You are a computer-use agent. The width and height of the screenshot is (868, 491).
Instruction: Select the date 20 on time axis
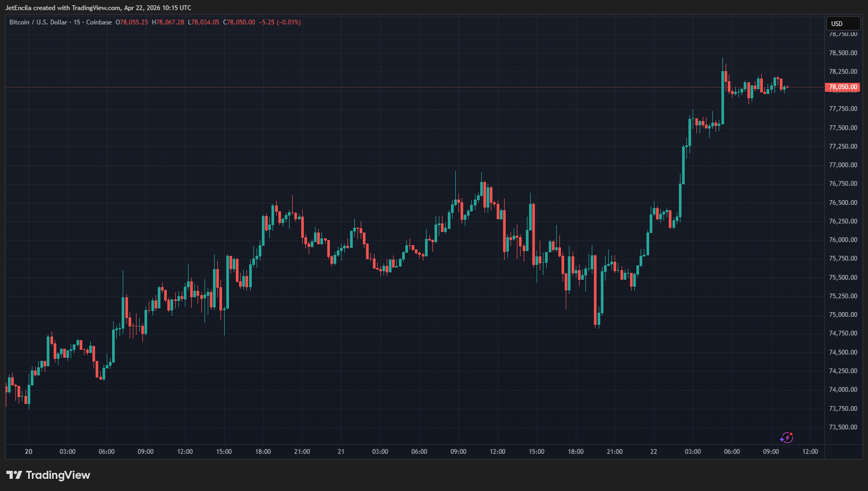tap(29, 452)
